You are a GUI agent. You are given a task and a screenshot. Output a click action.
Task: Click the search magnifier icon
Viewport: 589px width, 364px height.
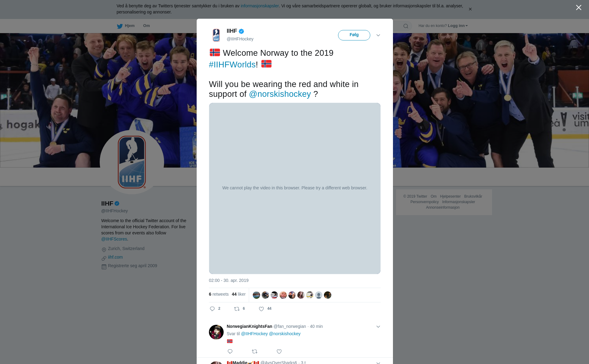(406, 26)
